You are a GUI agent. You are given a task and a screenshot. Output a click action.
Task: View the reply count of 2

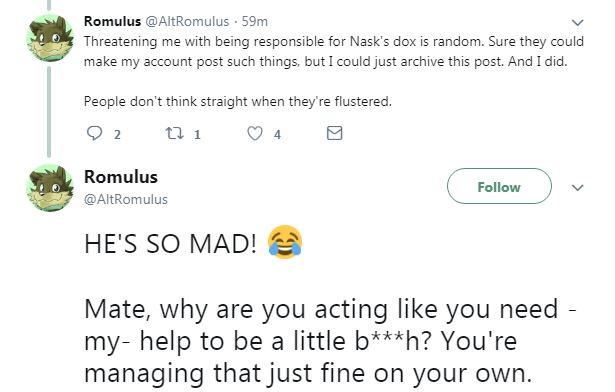click(x=117, y=135)
